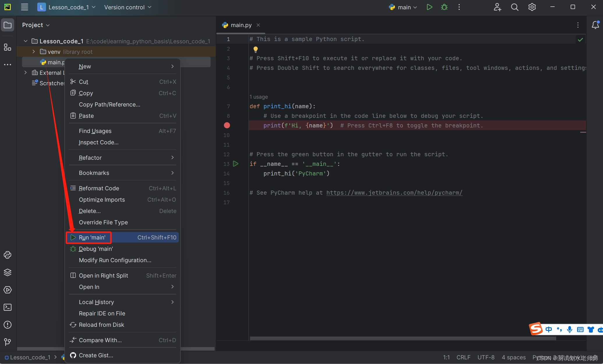Open the Services tool window
The width and height of the screenshot is (603, 364).
pos(8,290)
